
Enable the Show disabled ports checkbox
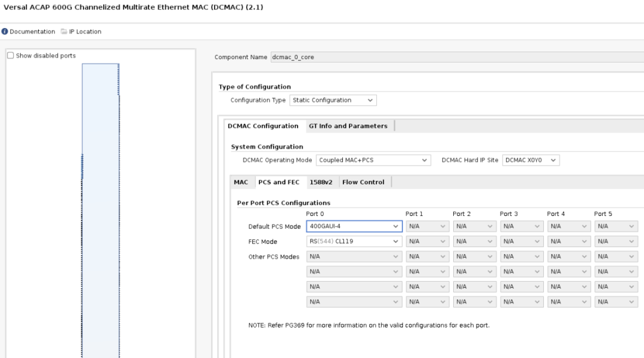11,55
